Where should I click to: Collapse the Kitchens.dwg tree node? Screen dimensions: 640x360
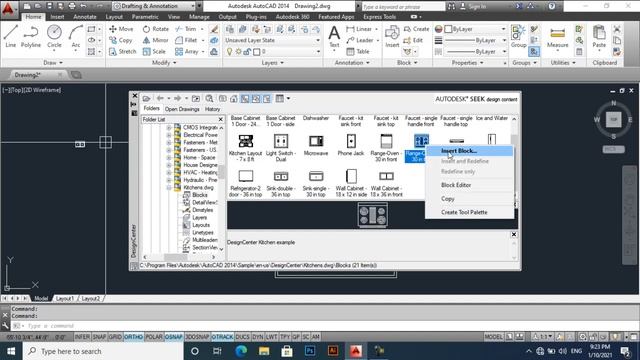coord(169,188)
